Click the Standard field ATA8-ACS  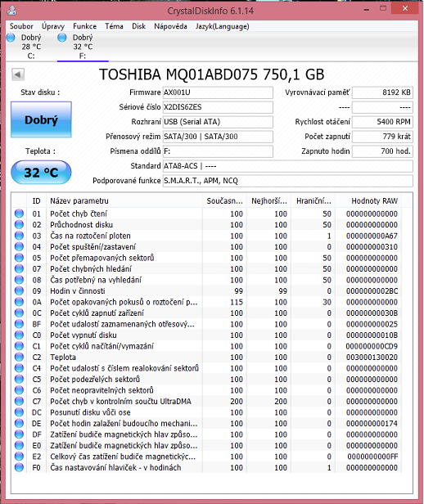pos(287,166)
